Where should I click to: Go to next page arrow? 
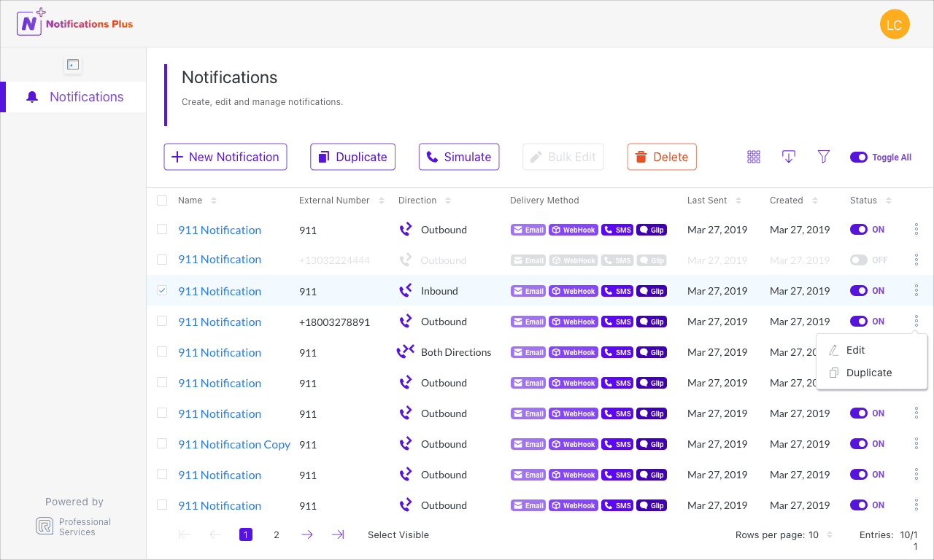coord(307,534)
